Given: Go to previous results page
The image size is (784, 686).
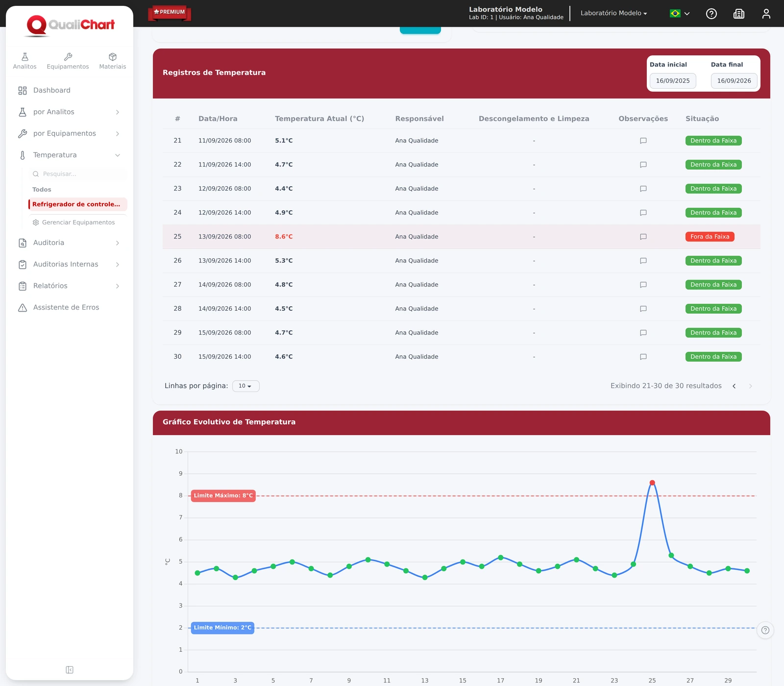Looking at the screenshot, I should point(734,386).
